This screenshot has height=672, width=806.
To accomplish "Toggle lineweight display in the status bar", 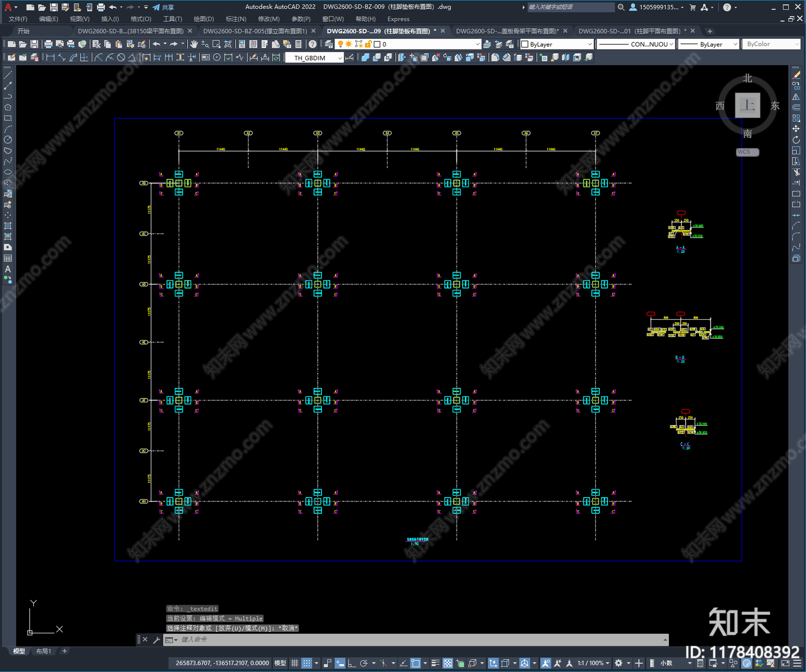I will [x=436, y=663].
